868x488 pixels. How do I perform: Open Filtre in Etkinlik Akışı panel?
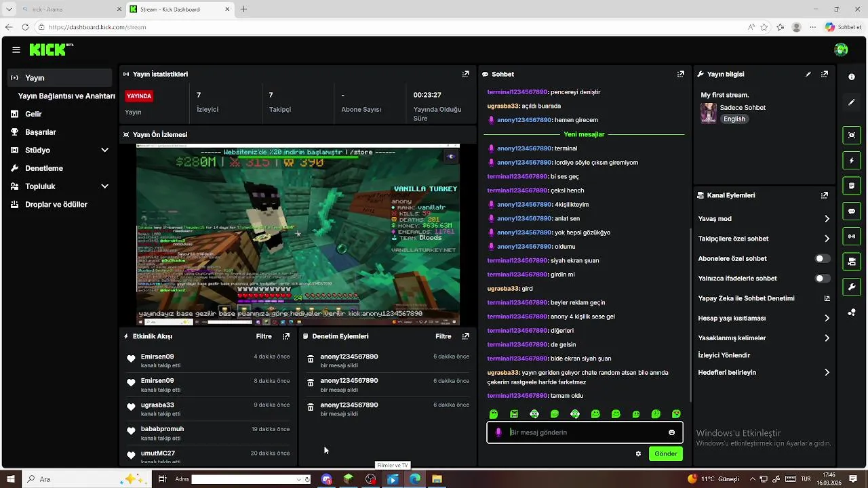point(264,336)
